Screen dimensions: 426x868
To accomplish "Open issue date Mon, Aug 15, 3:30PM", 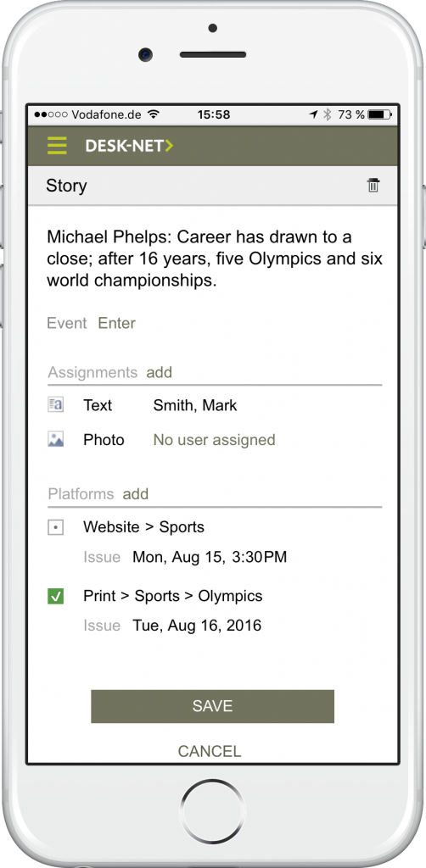I will [210, 557].
